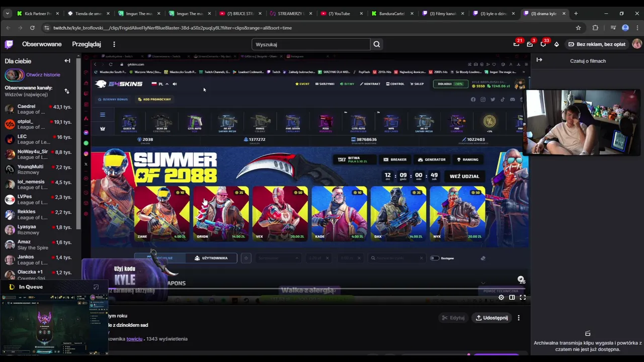Open the tab search dropdown arrow
This screenshot has width=644, height=362.
coord(7,14)
